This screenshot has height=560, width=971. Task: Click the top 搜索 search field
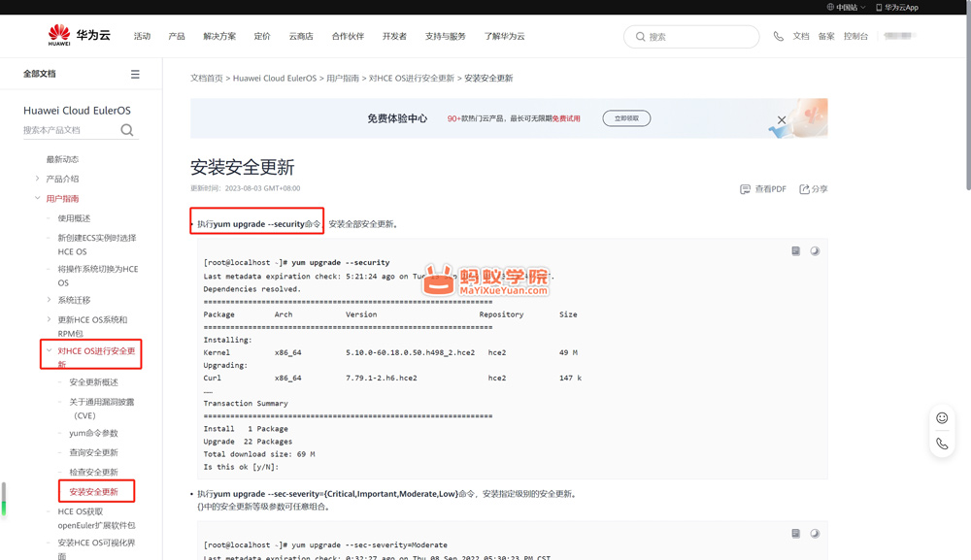point(691,37)
